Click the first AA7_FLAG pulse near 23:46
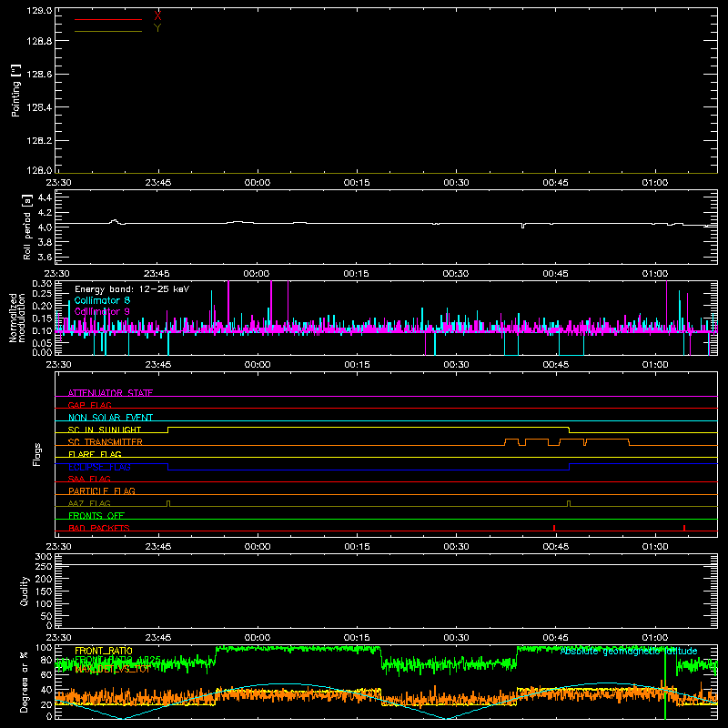This screenshot has height=728, width=728. (x=168, y=504)
